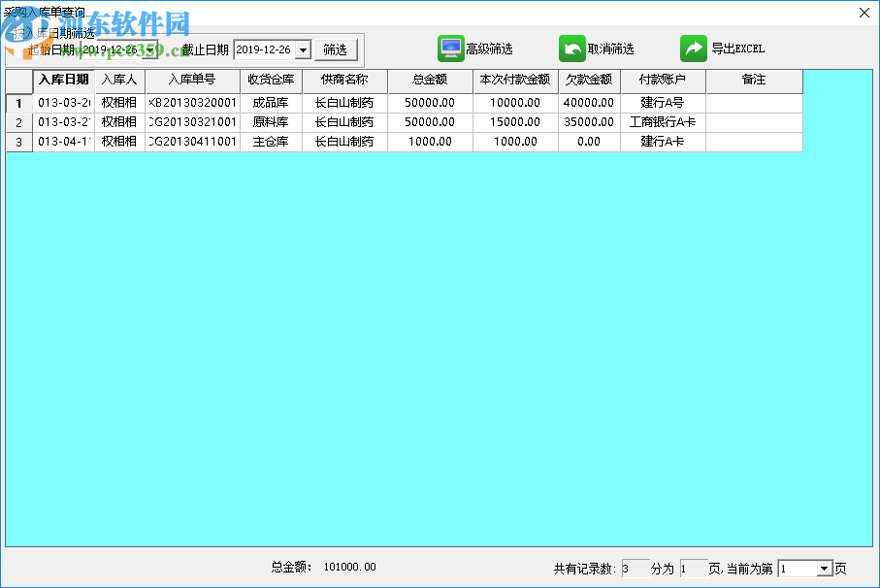Viewport: 880px width, 588px height.
Task: Click the 建行A号 account cell
Action: pos(663,103)
